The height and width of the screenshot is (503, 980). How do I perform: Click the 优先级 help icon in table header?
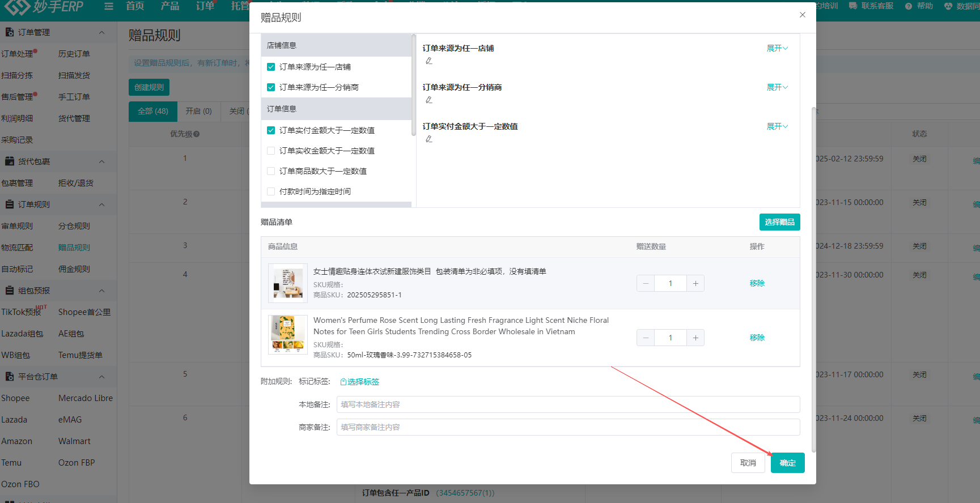[197, 134]
